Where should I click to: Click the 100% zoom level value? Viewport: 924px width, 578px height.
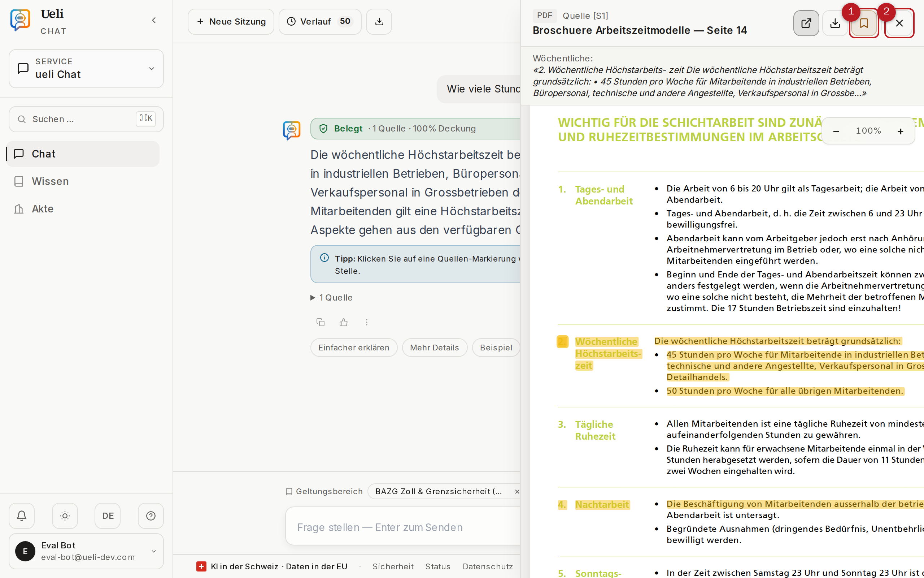868,131
